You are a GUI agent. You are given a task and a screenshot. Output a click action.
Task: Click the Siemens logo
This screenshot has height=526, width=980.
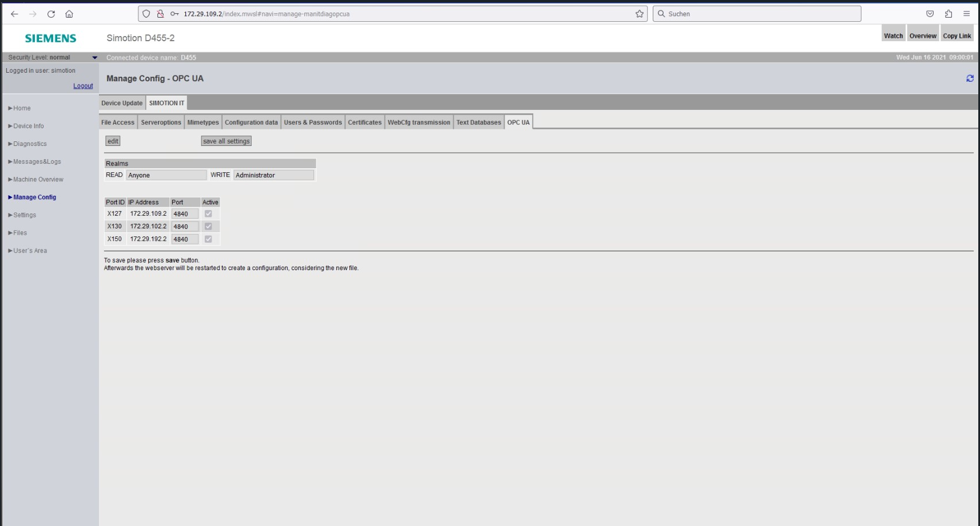(x=50, y=38)
